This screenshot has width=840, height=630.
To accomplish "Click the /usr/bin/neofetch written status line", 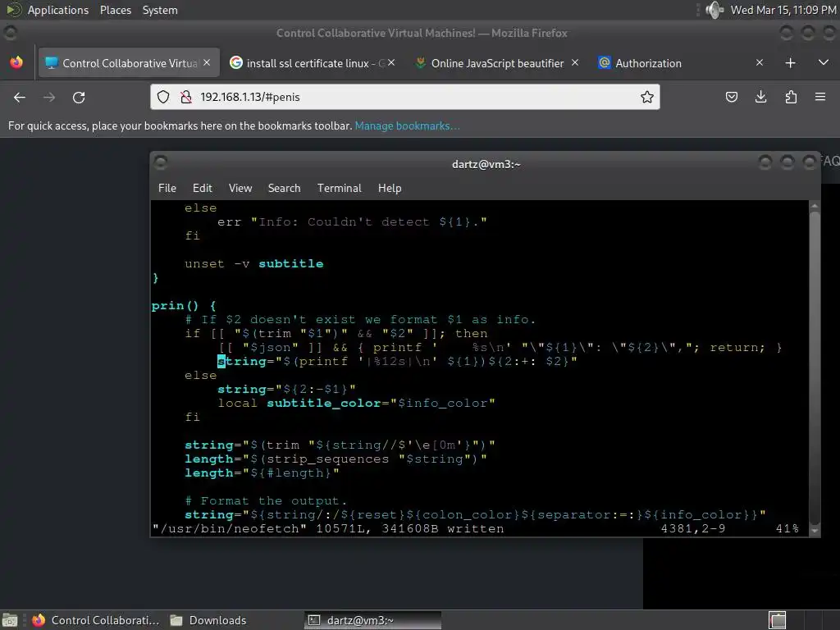I will click(x=328, y=529).
